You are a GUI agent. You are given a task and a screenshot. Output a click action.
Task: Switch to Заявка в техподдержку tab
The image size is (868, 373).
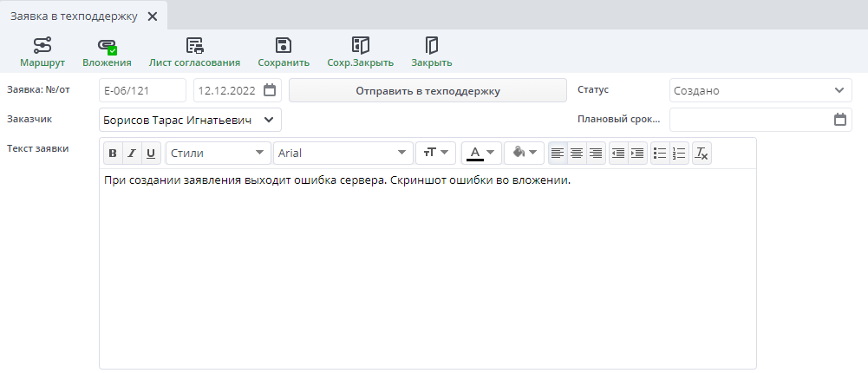[x=74, y=16]
